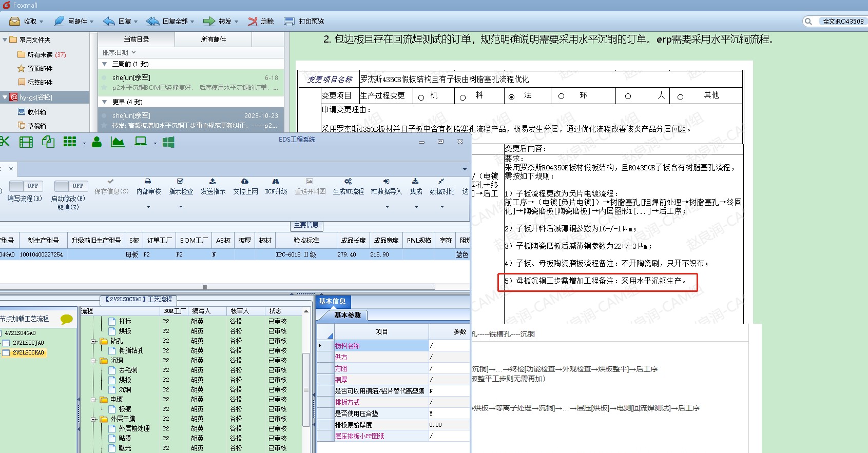
Task: Select the 法 radio button in the form
Action: [x=511, y=97]
